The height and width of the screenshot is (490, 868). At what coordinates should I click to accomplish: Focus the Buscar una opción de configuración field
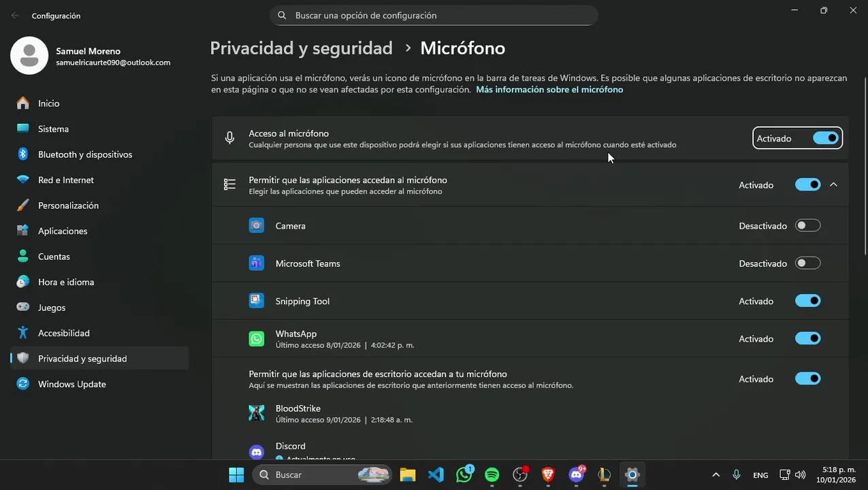click(434, 15)
